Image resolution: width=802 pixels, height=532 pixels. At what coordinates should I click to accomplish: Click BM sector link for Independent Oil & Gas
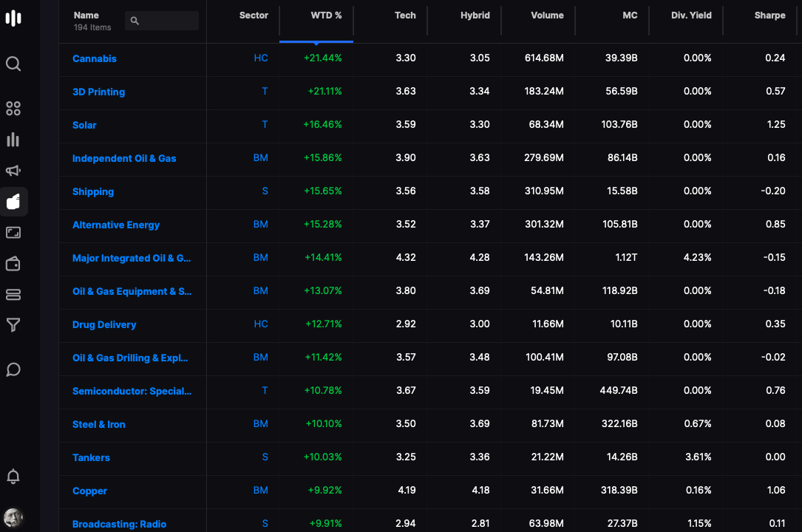(260, 157)
